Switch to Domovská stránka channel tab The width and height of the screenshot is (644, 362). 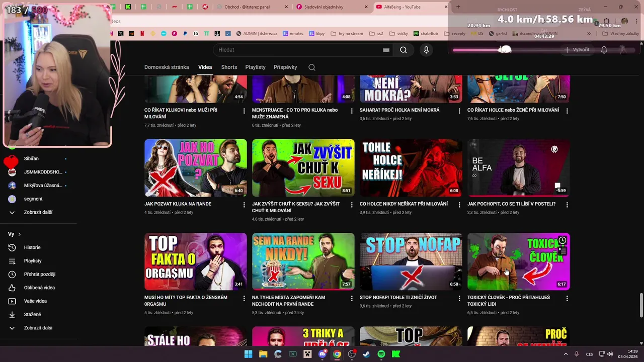click(167, 67)
